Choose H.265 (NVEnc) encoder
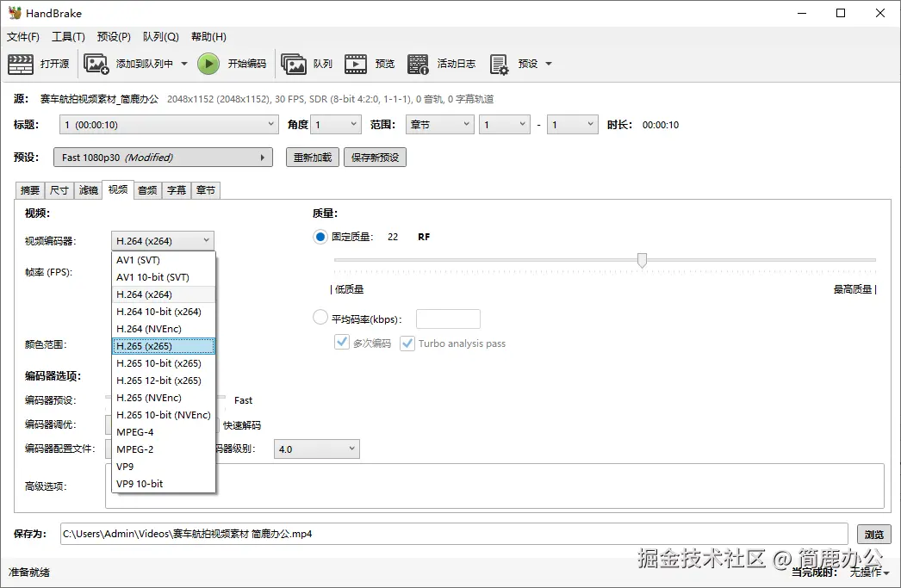This screenshot has height=588, width=901. [x=163, y=398]
